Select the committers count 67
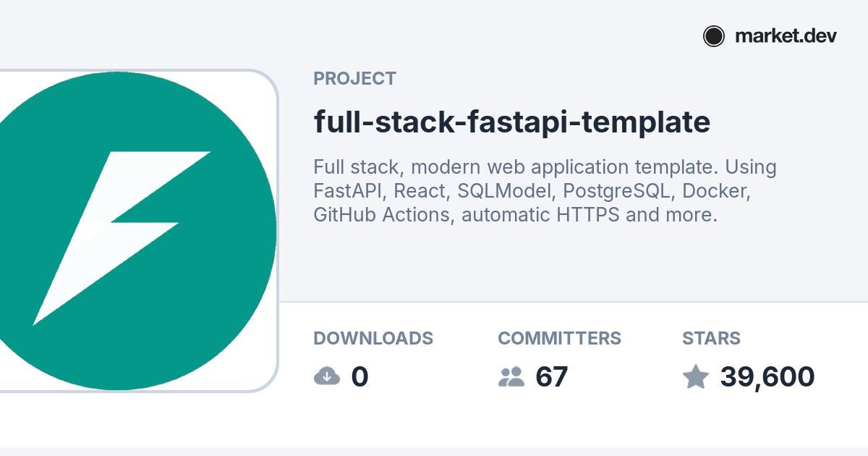The height and width of the screenshot is (456, 868). [551, 376]
